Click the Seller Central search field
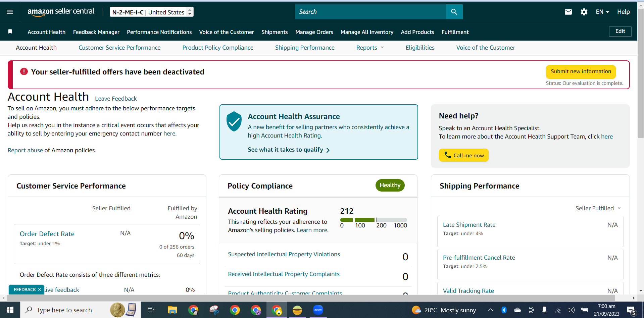Viewport: 644px width, 318px height. (370, 12)
